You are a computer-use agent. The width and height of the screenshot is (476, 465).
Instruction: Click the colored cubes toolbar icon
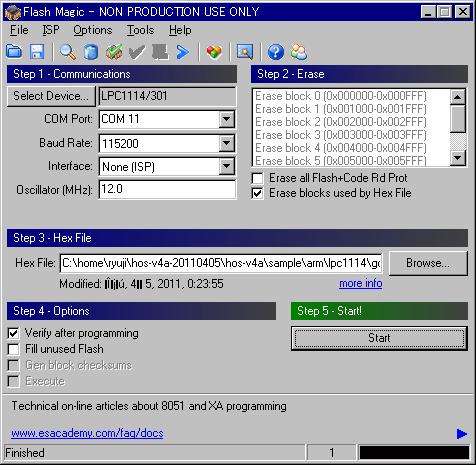pos(214,52)
